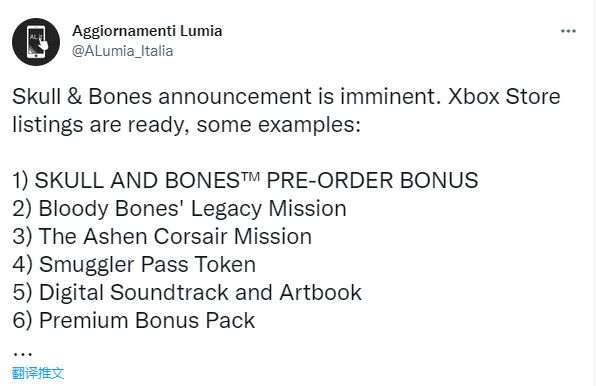Click the Digital Soundtrack and Artbook line
This screenshot has width=596, height=386.
coord(187,293)
